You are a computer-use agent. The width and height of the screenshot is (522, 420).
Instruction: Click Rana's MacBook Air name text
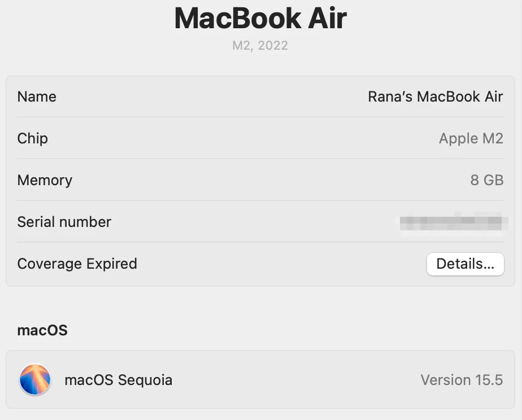click(435, 97)
